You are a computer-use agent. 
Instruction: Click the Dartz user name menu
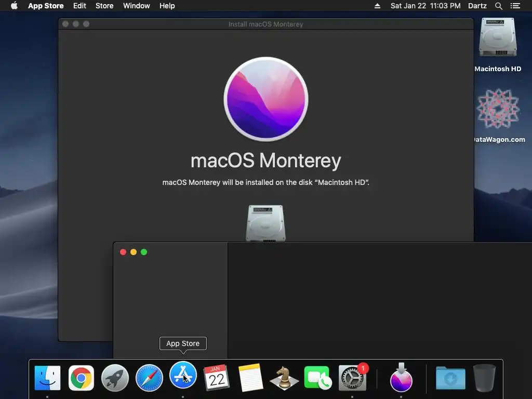click(477, 6)
